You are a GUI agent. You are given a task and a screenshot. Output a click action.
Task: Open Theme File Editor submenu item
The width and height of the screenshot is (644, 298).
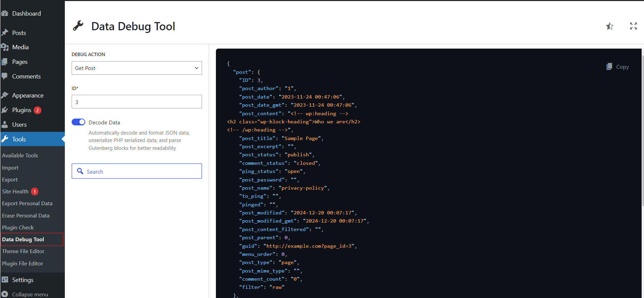tap(23, 251)
